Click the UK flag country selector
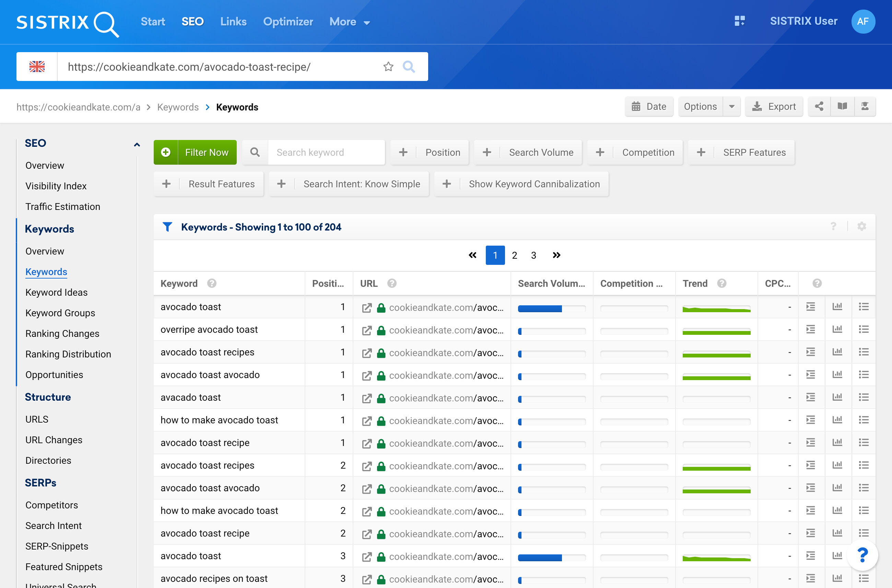Viewport: 892px width, 588px height. click(37, 67)
